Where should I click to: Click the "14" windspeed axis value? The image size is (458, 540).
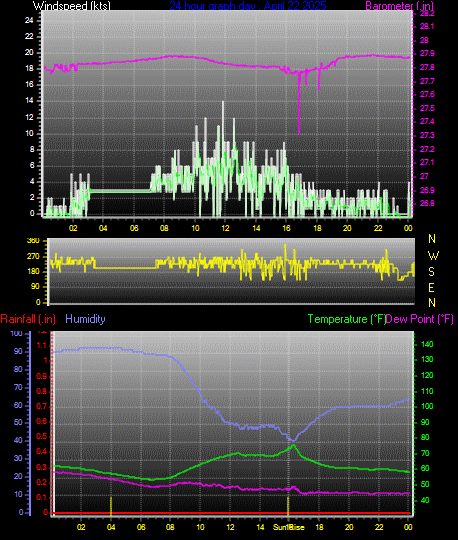[29, 101]
